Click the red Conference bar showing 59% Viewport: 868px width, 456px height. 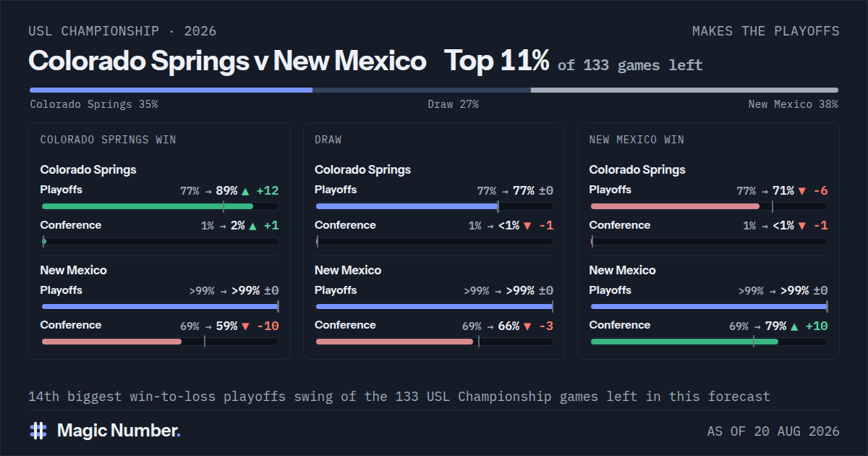111,342
